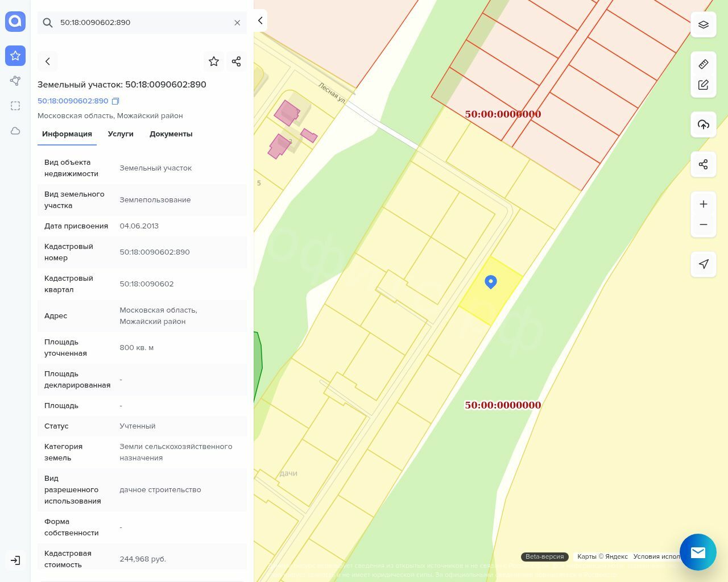Zoom in on the map
The width and height of the screenshot is (728, 582).
[x=703, y=204]
